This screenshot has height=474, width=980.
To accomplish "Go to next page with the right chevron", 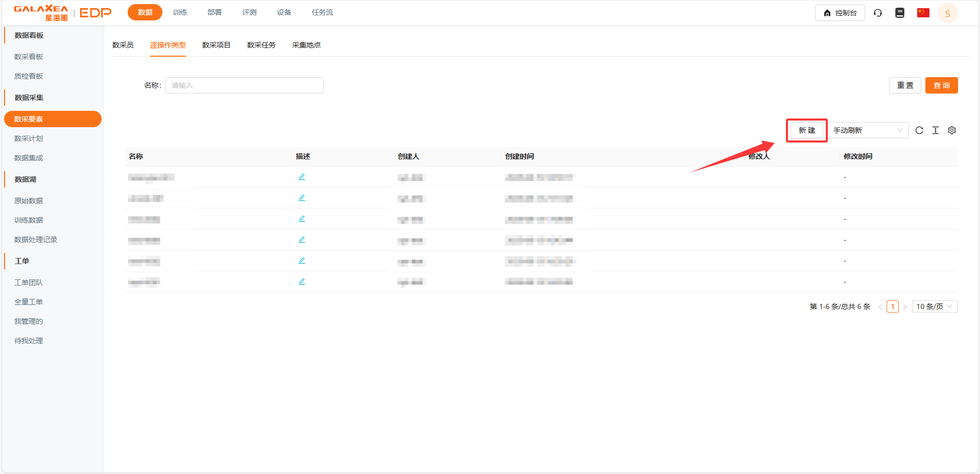I will pos(904,307).
